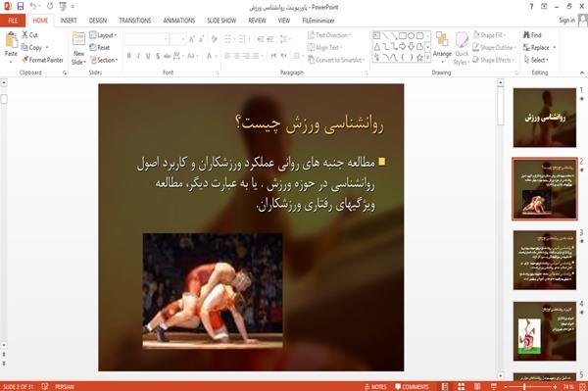Expand the Section dropdown
Image resolution: width=588 pixels, height=391 pixels.
pyautogui.click(x=104, y=60)
